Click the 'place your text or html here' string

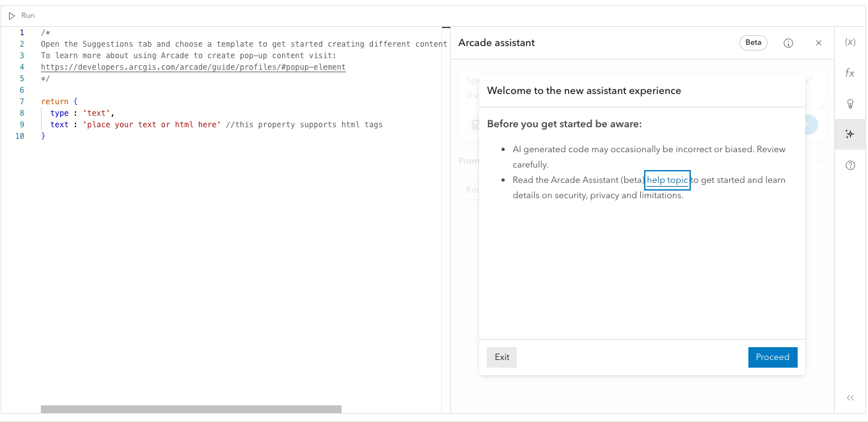coord(152,125)
